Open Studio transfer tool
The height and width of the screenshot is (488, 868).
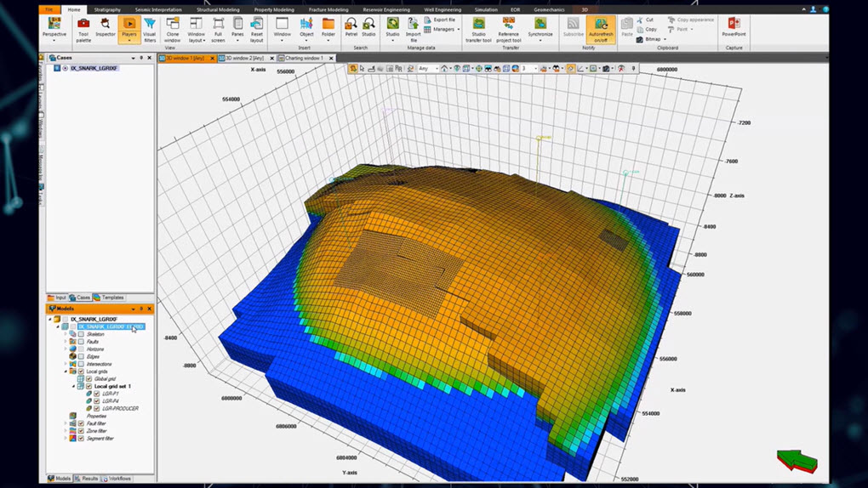tap(479, 30)
